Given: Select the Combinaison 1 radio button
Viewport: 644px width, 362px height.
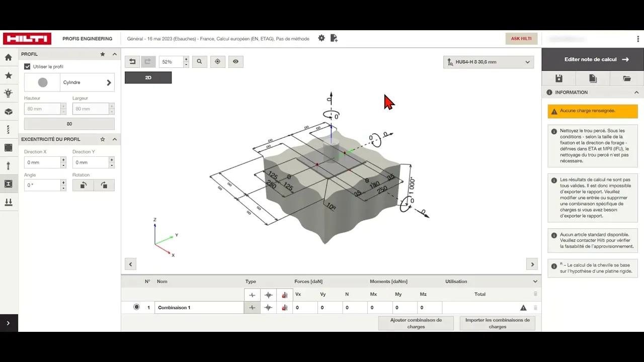Looking at the screenshot, I should click(136, 307).
